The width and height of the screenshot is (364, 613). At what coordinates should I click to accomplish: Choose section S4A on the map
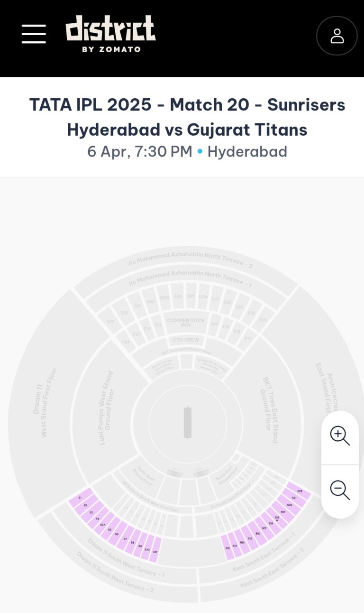102,524
